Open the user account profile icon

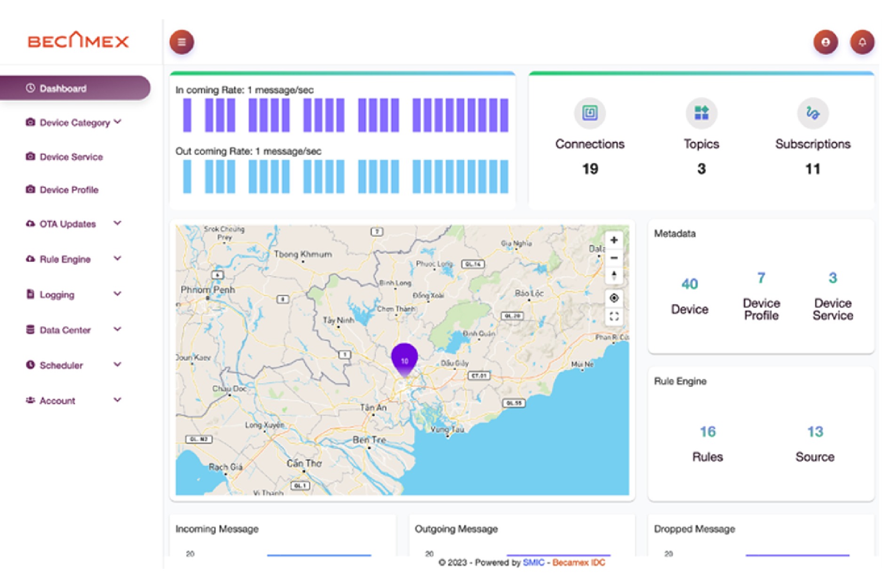click(826, 42)
